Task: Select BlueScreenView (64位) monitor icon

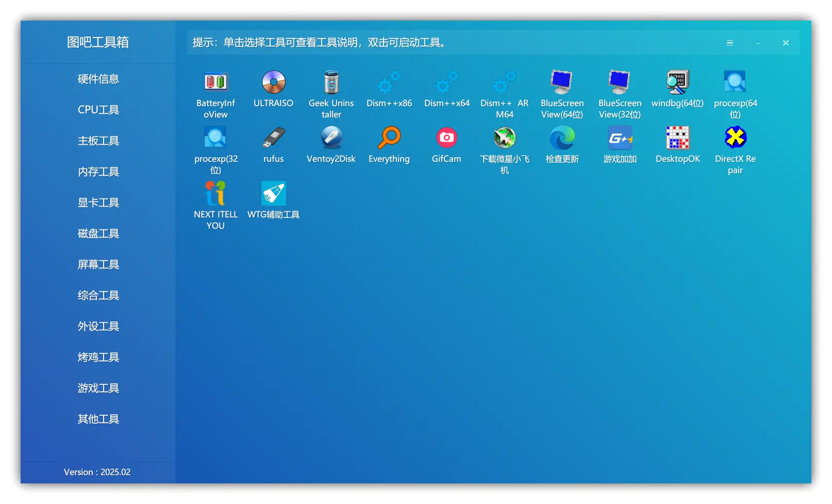Action: (562, 82)
